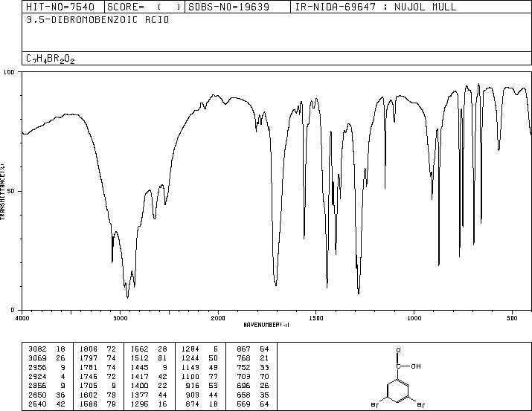Click the TRANSMITTANCE(%) vertical axis label
532x411 pixels.
tap(2, 192)
